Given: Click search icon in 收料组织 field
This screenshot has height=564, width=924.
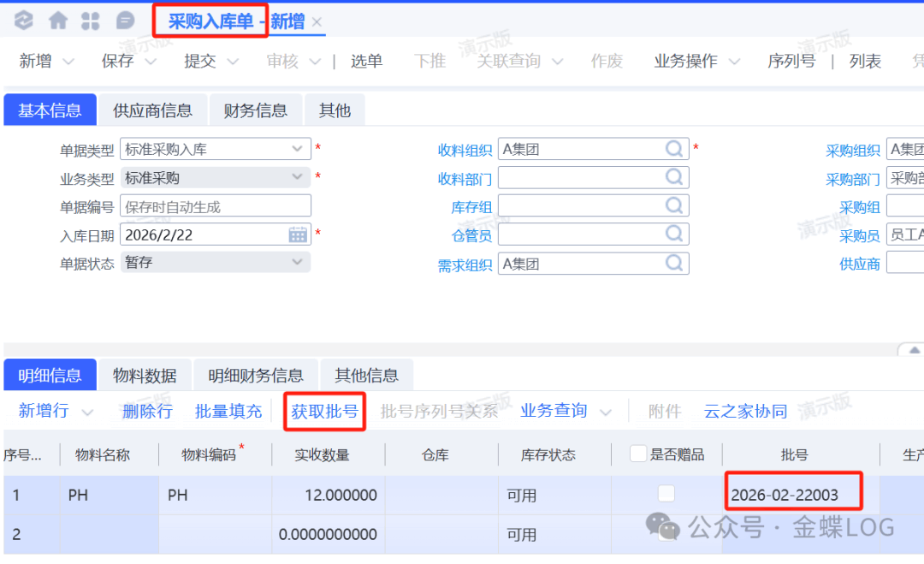Looking at the screenshot, I should point(675,149).
